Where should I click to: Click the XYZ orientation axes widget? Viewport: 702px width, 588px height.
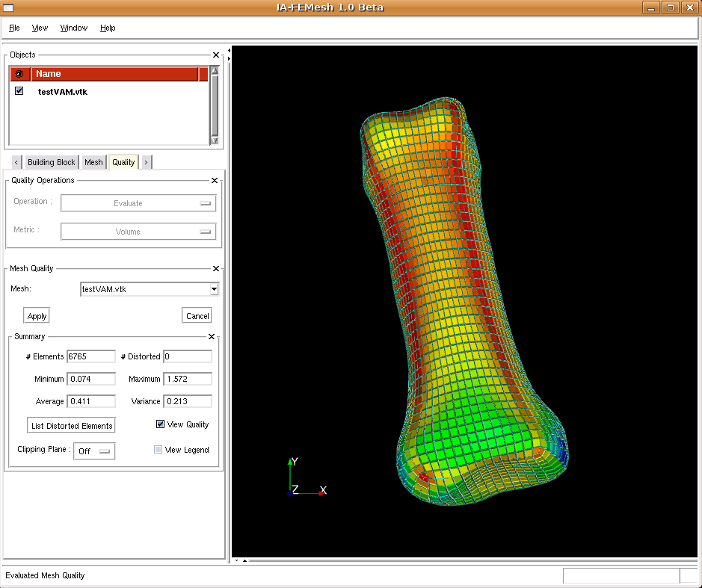(304, 478)
